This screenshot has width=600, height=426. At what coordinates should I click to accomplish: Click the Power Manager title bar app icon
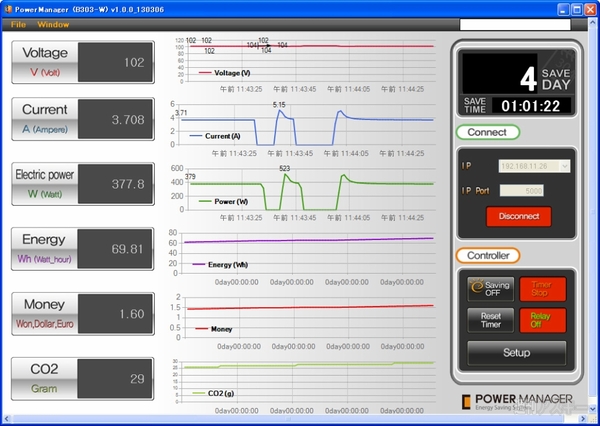click(8, 9)
